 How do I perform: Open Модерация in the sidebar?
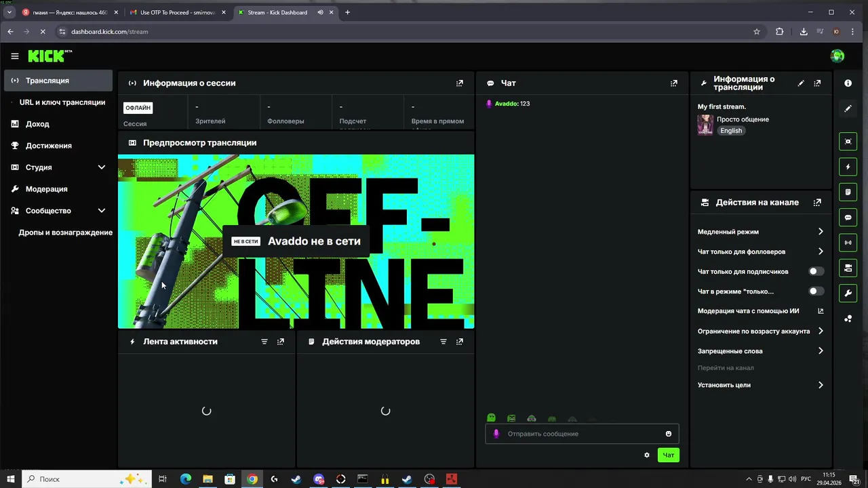click(58, 189)
